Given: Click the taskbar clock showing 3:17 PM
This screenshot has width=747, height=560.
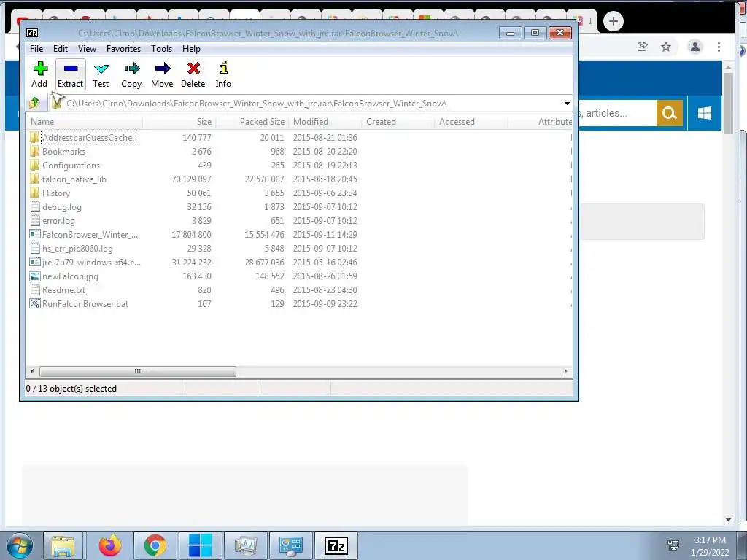Looking at the screenshot, I should coord(710,540).
